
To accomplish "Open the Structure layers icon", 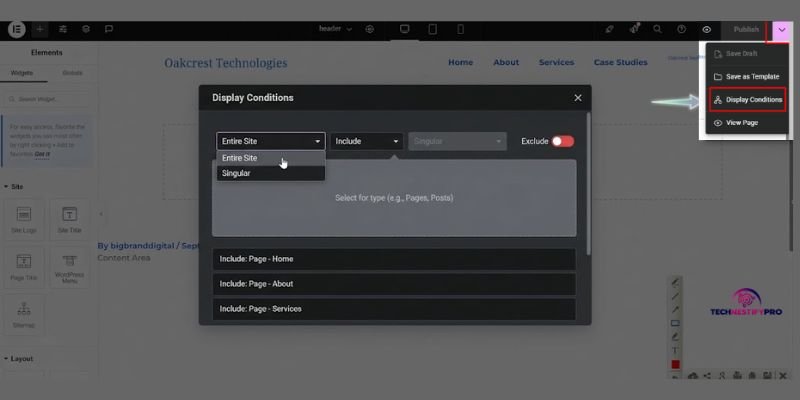I will click(86, 30).
